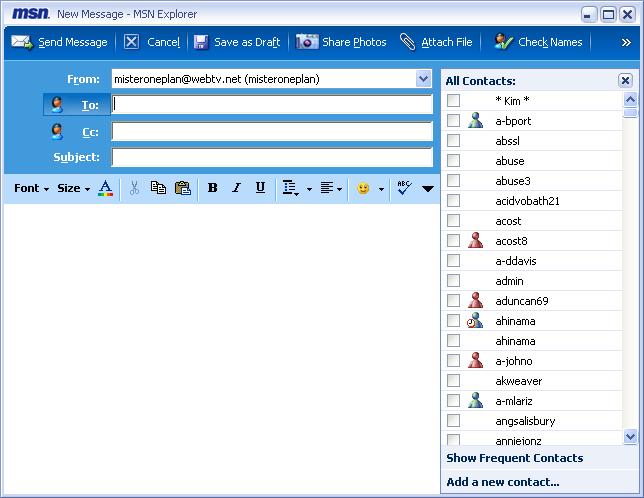Check the a-bport contact checkbox
The height and width of the screenshot is (498, 644).
pyautogui.click(x=453, y=121)
